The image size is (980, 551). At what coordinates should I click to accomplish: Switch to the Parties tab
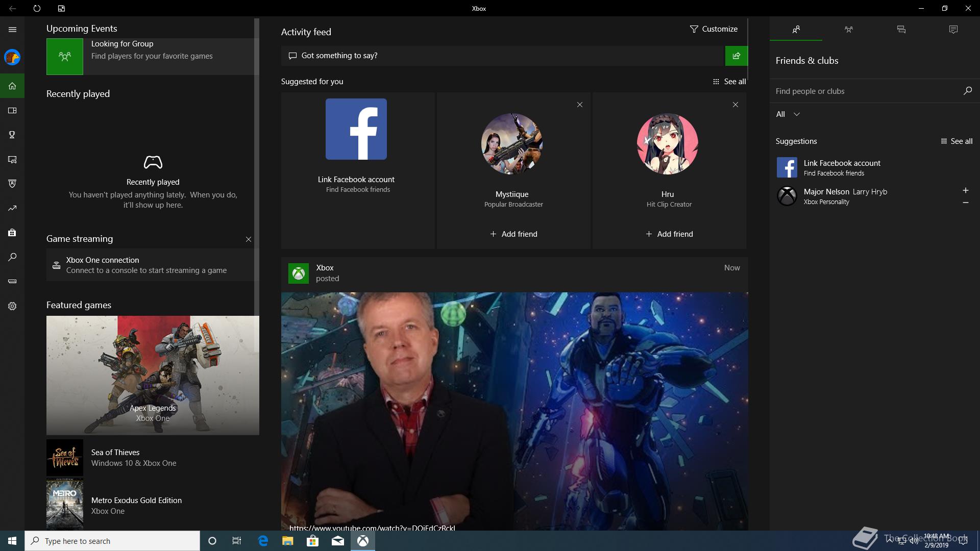pyautogui.click(x=848, y=30)
